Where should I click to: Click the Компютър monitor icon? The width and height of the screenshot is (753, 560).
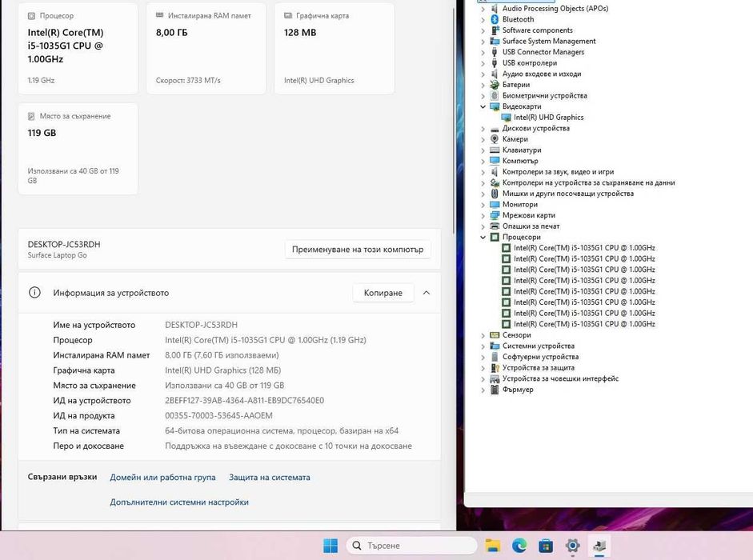pyautogui.click(x=495, y=161)
